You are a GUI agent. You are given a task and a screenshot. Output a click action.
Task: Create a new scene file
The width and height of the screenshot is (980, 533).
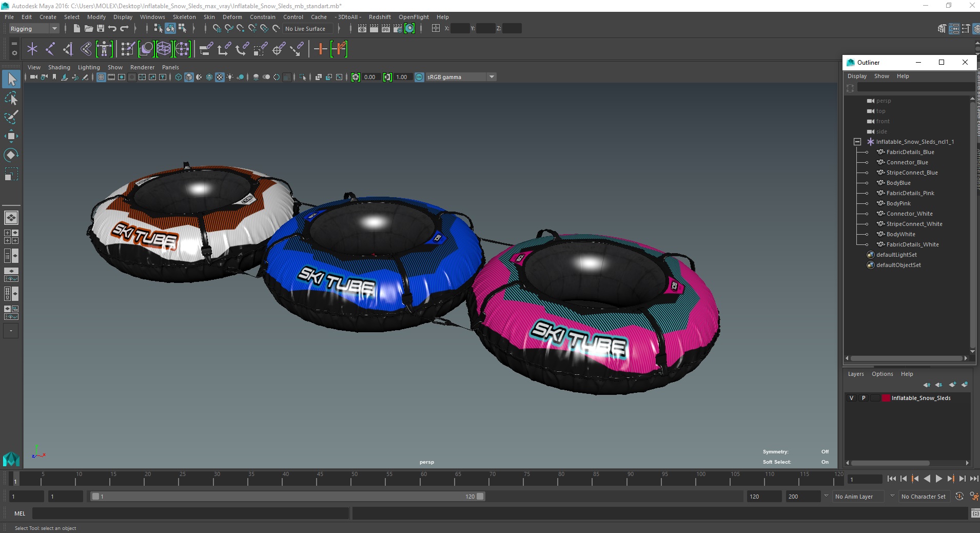(x=76, y=29)
